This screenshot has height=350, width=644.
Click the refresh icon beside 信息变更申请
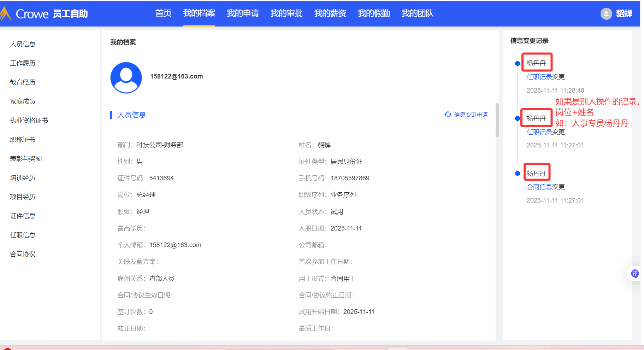[x=448, y=115]
